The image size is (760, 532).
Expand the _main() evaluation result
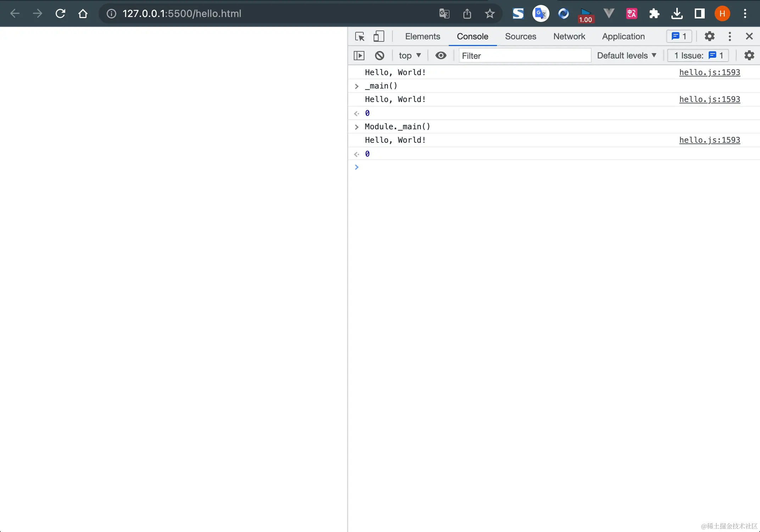coord(356,86)
